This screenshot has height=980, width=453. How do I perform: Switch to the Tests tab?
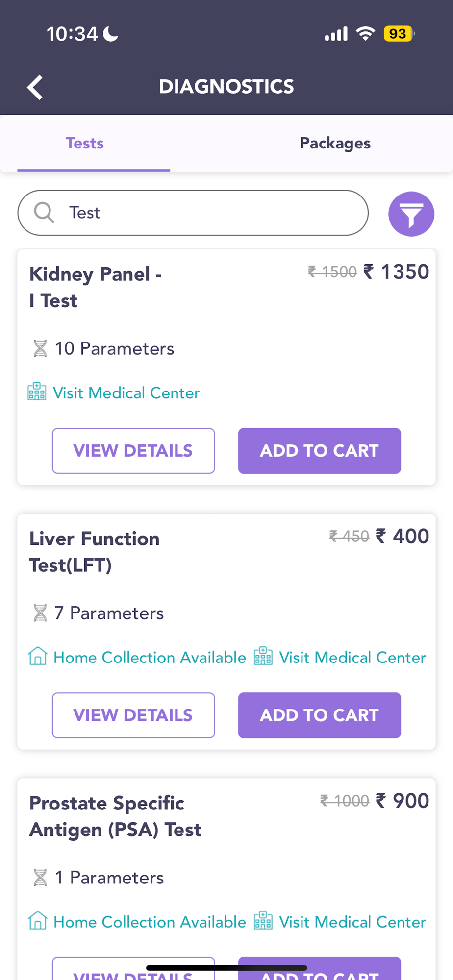(x=85, y=144)
